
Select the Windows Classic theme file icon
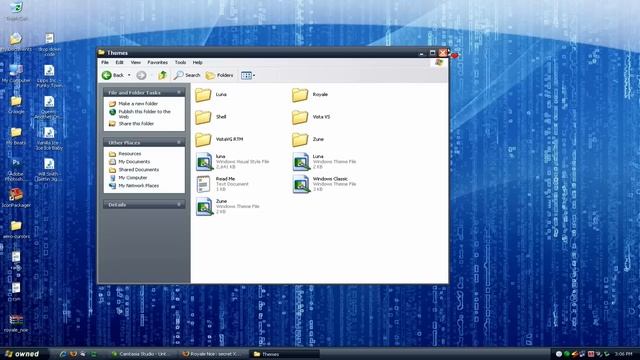[x=301, y=184]
